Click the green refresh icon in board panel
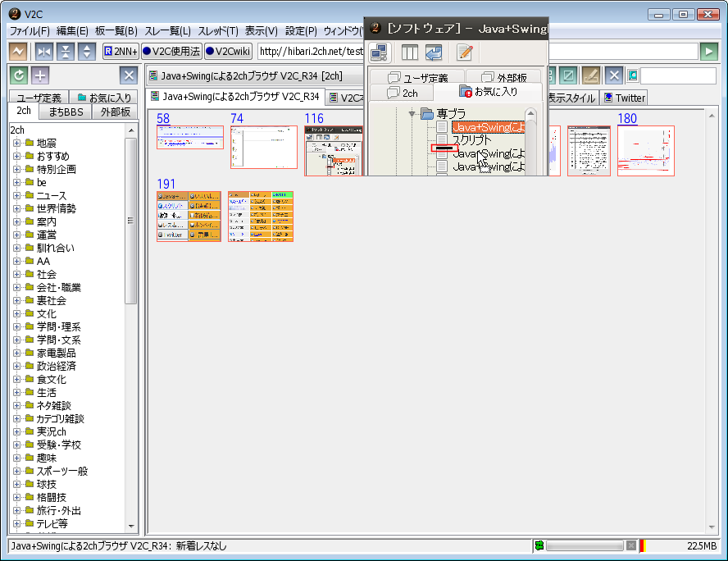 tap(18, 75)
